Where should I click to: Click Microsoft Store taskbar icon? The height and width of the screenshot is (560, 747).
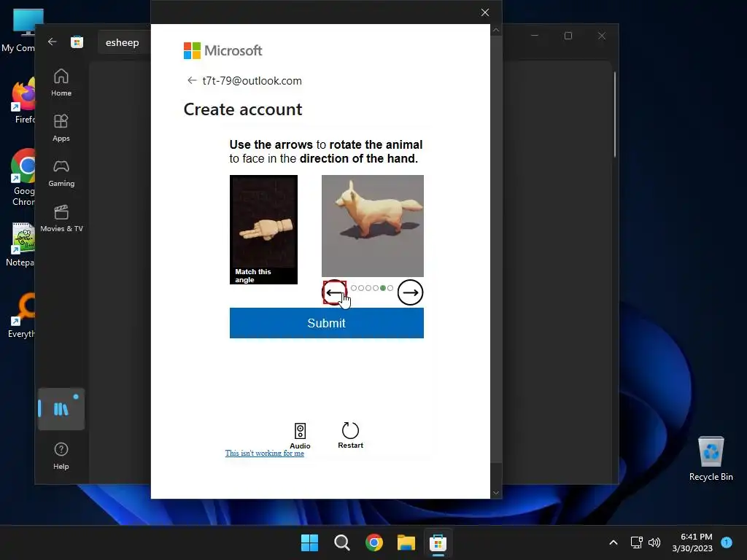438,542
